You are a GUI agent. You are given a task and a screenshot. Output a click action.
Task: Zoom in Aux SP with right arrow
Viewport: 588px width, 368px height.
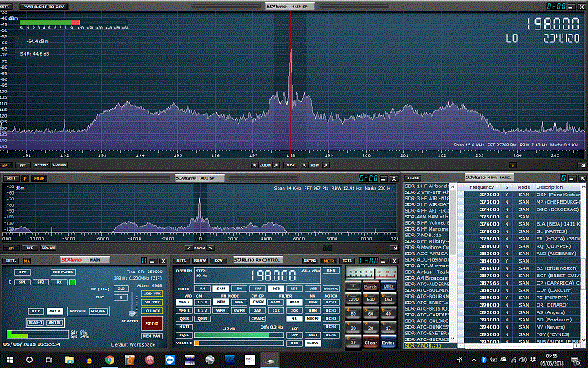[x=211, y=248]
